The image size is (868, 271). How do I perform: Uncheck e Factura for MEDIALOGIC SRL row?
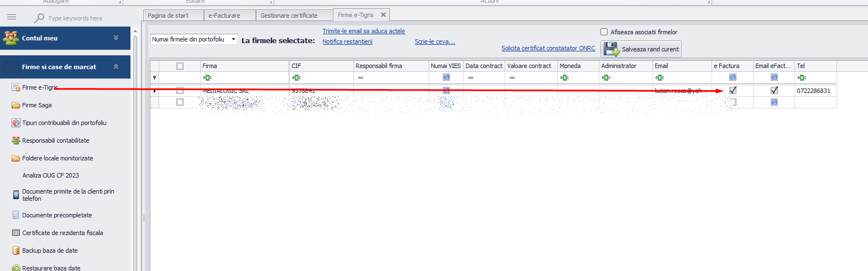click(733, 90)
